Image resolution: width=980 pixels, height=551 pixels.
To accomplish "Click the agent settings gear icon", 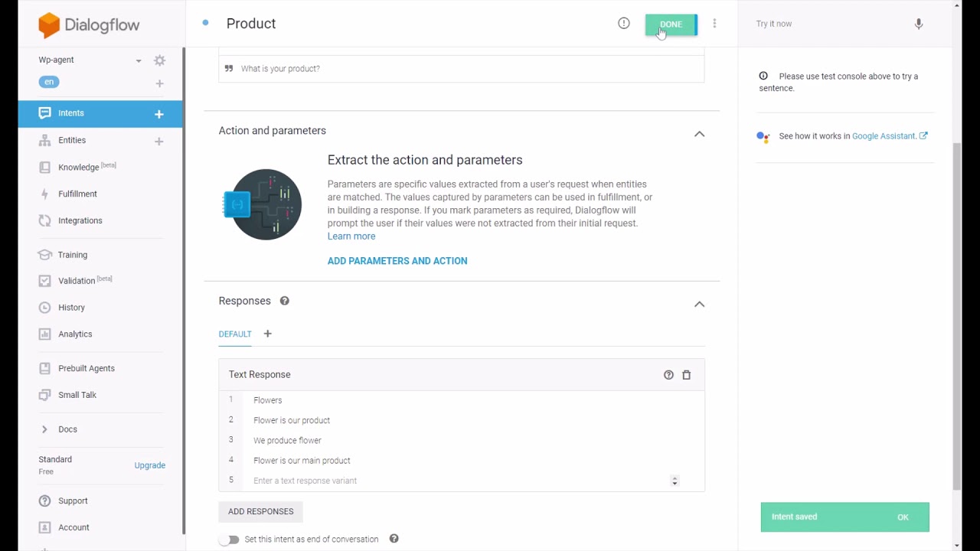I will point(159,60).
